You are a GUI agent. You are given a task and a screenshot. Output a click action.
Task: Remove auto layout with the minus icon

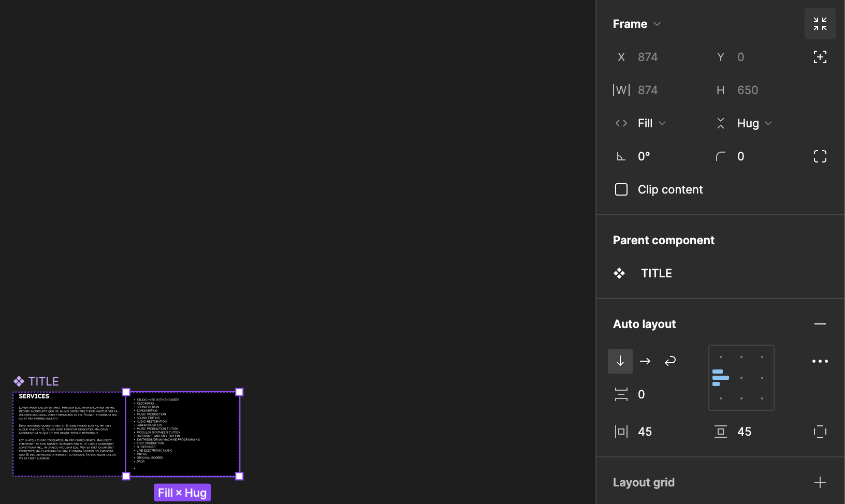pyautogui.click(x=820, y=324)
